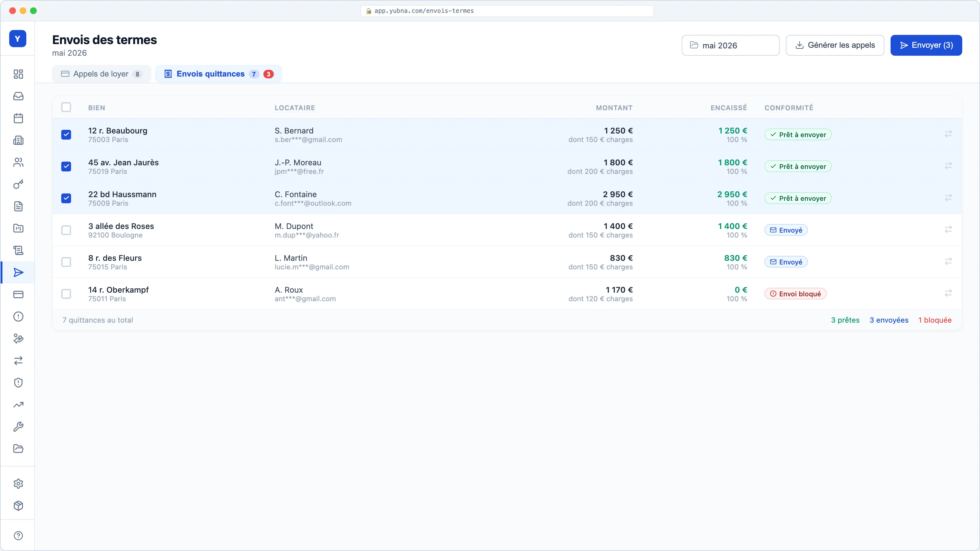Open the package box icon in sidebar

click(18, 506)
